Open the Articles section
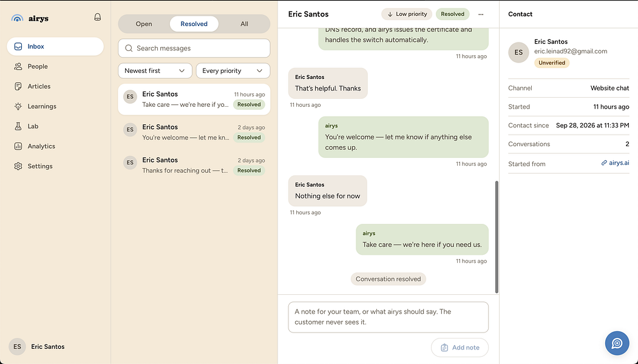This screenshot has width=638, height=364. 55,86
